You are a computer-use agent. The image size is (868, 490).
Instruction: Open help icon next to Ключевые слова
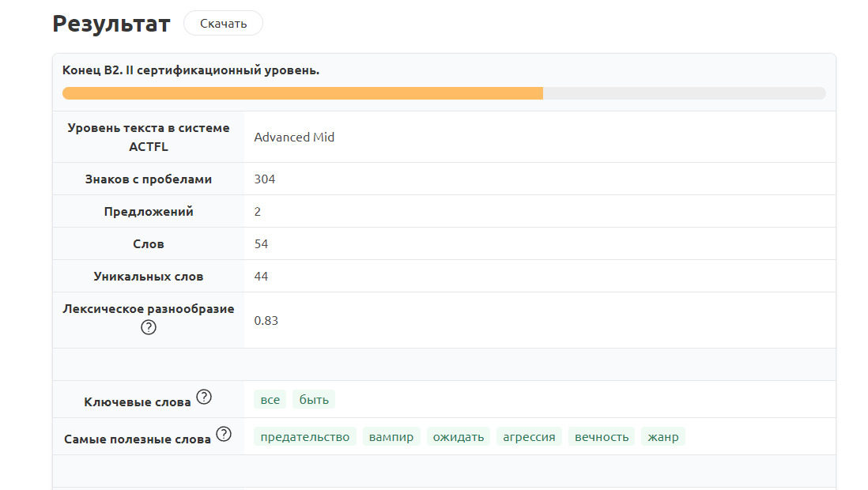[x=204, y=398]
